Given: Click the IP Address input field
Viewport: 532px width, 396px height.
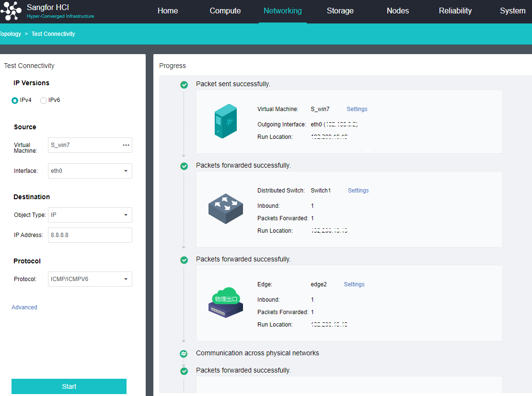Looking at the screenshot, I should coord(90,235).
